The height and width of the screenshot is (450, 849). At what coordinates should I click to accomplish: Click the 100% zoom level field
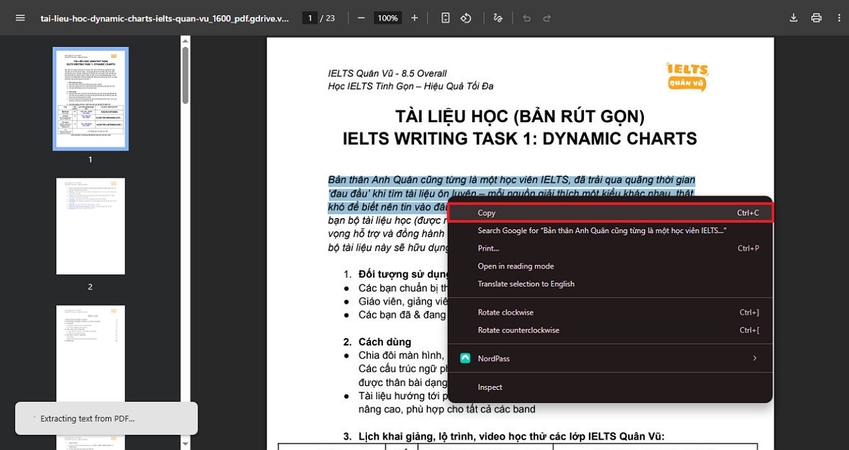click(388, 18)
